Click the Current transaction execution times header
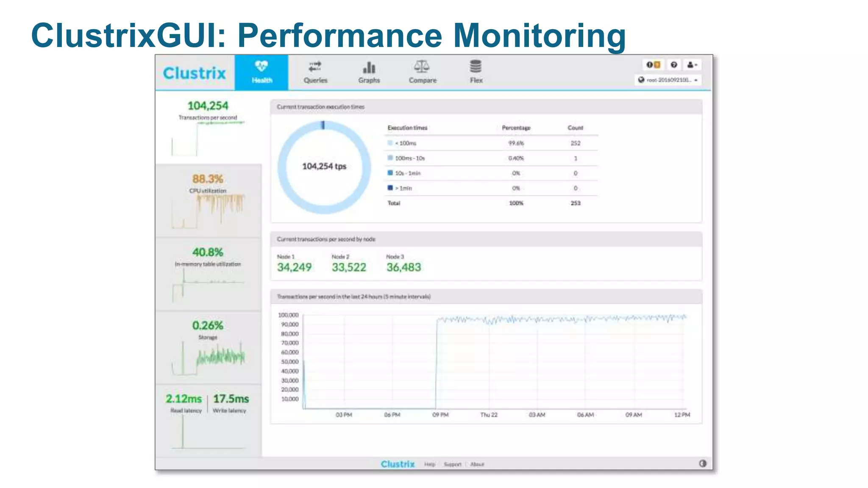The image size is (868, 488). [486, 107]
